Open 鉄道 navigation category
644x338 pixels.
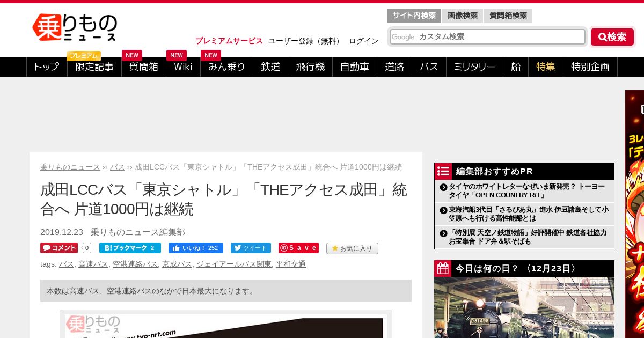[x=270, y=67]
